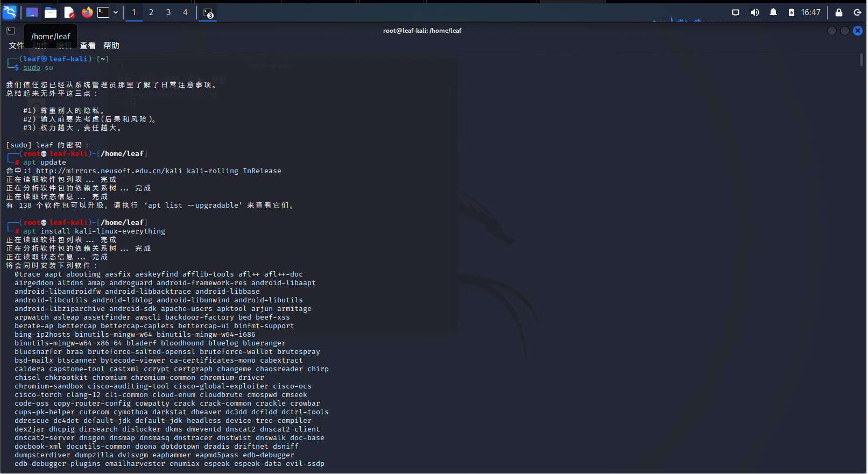The height and width of the screenshot is (474, 868).
Task: Open the 帮助 (Help) menu
Action: click(111, 46)
